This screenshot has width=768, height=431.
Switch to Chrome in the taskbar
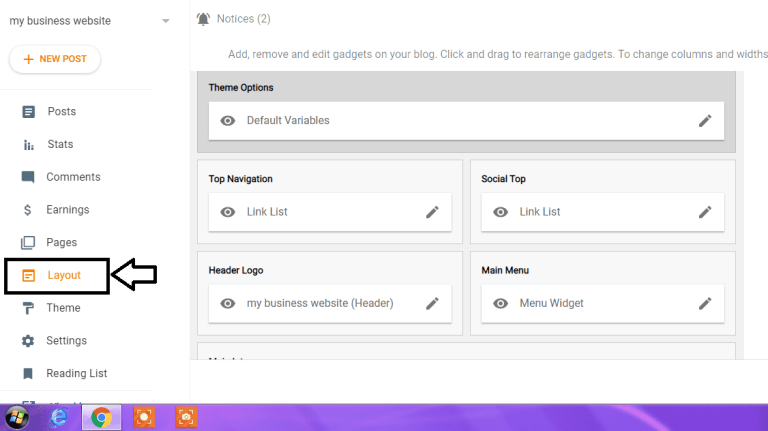tap(101, 418)
